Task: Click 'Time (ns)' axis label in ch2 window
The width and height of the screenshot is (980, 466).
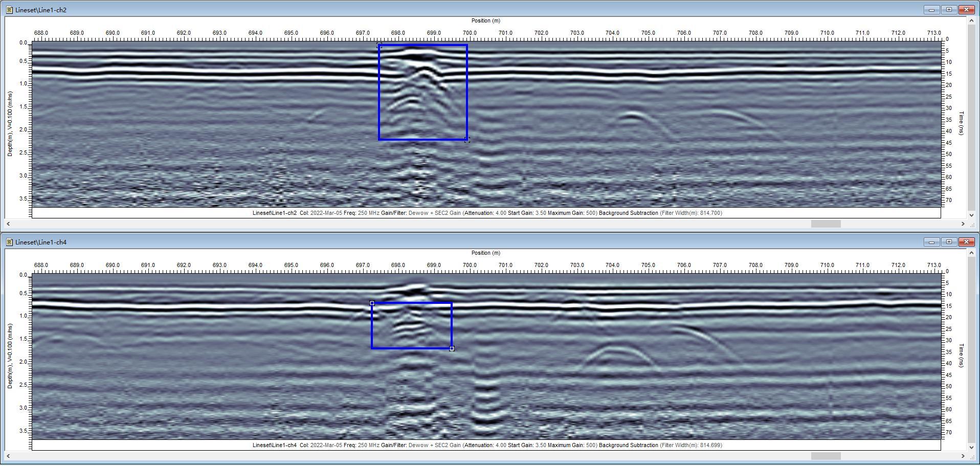Action: [961, 123]
